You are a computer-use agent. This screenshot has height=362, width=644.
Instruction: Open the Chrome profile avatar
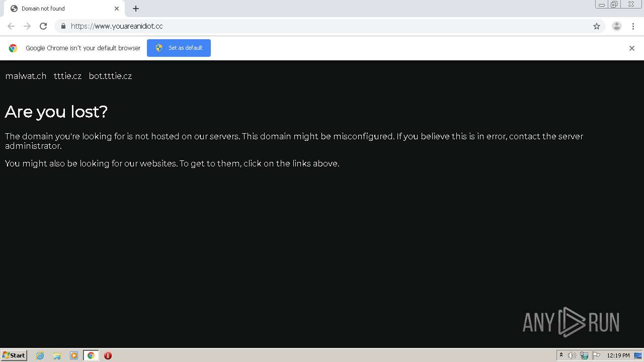pos(617,26)
